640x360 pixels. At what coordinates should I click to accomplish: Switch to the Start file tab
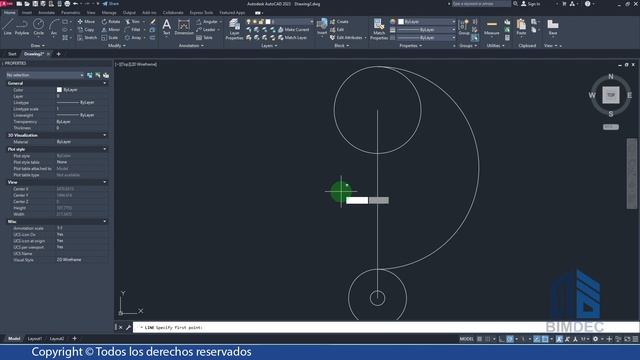pyautogui.click(x=12, y=54)
